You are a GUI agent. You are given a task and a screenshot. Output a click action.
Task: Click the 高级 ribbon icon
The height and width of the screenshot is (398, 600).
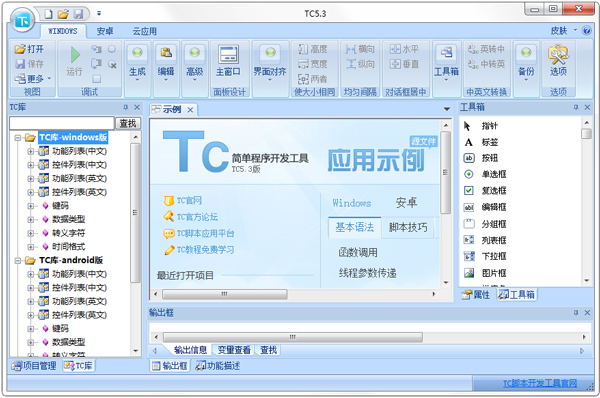click(194, 52)
